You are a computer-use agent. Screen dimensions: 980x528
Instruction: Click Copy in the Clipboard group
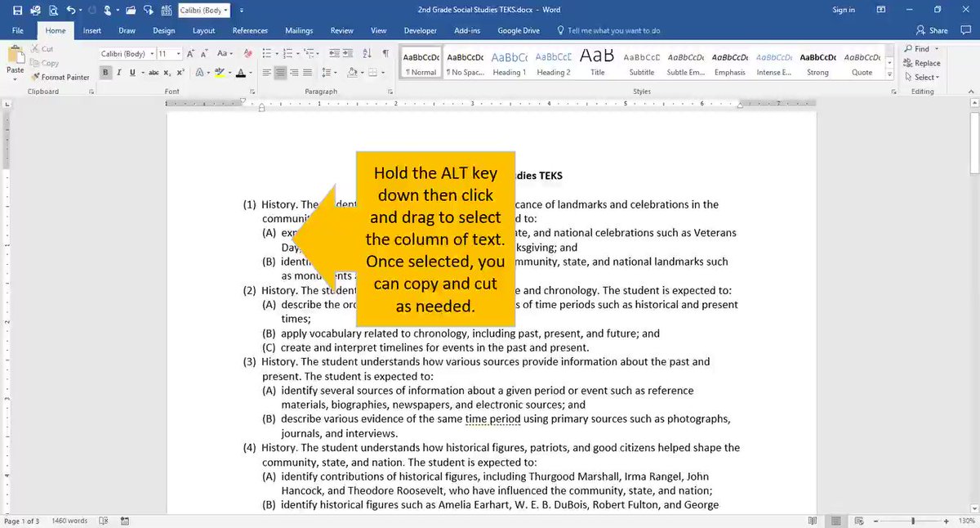pos(45,63)
